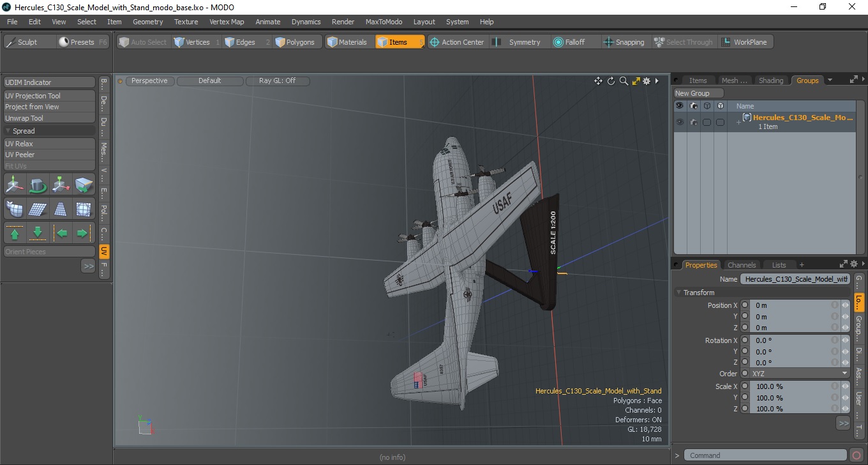Viewport: 868px width, 465px height.
Task: Click the Unwrap Tool button
Action: [x=50, y=118]
